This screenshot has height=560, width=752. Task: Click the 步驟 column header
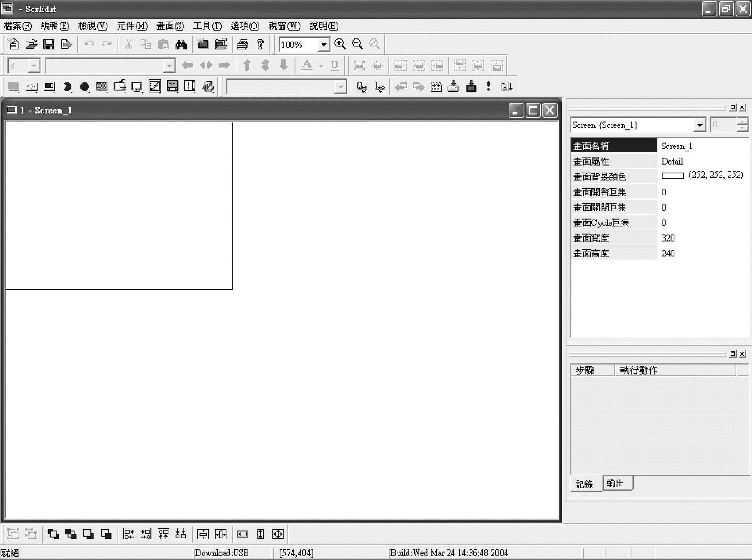[592, 370]
